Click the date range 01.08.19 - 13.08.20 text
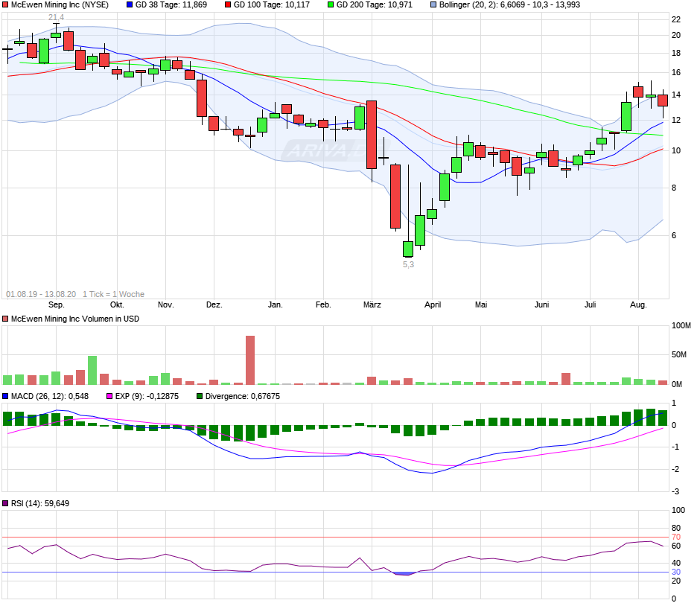 point(41,295)
